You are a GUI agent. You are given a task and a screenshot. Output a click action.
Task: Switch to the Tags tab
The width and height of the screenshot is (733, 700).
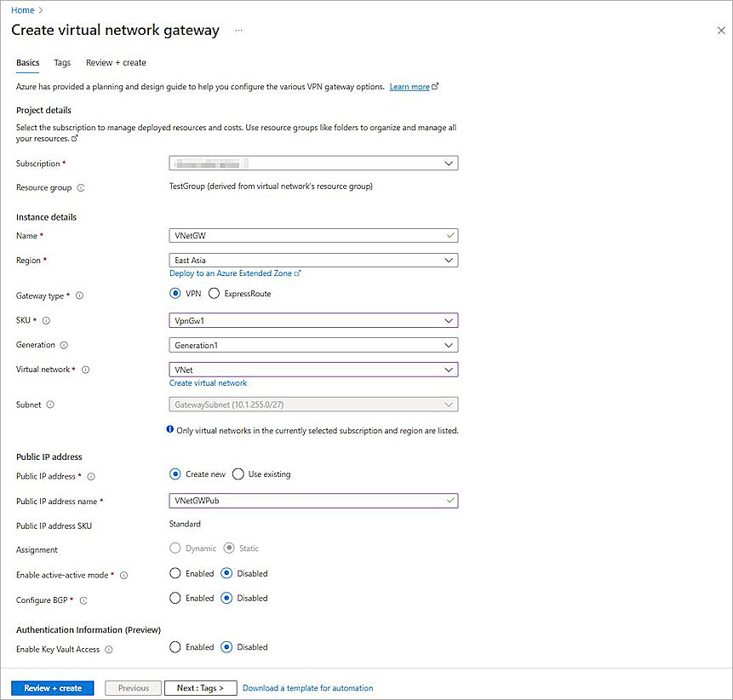tap(62, 63)
